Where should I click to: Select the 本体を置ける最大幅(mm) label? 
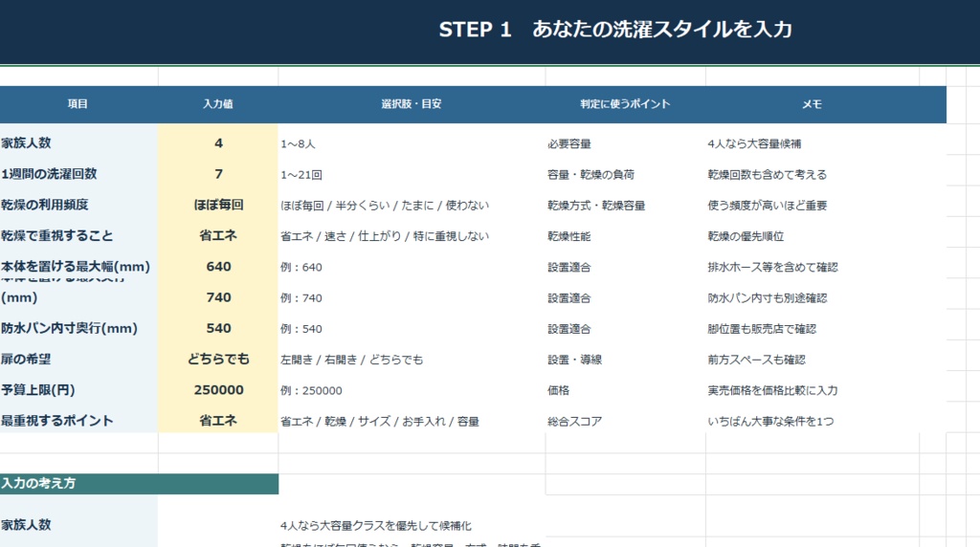tap(75, 267)
